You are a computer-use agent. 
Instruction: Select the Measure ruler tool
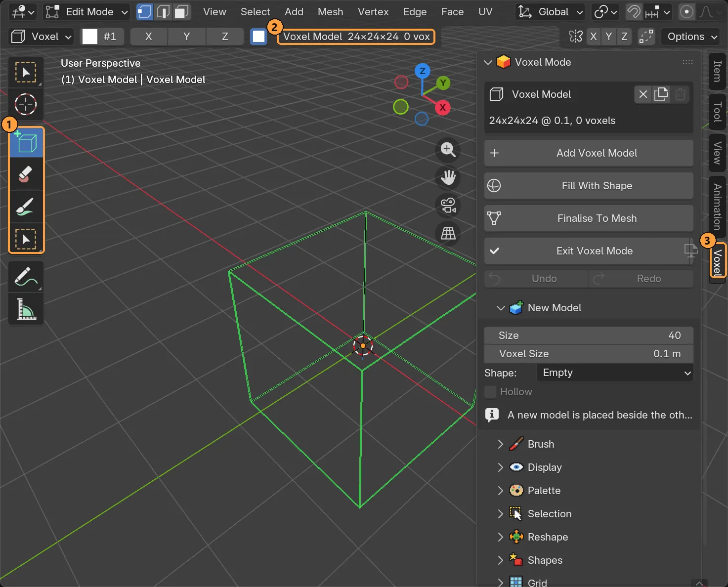[26, 309]
